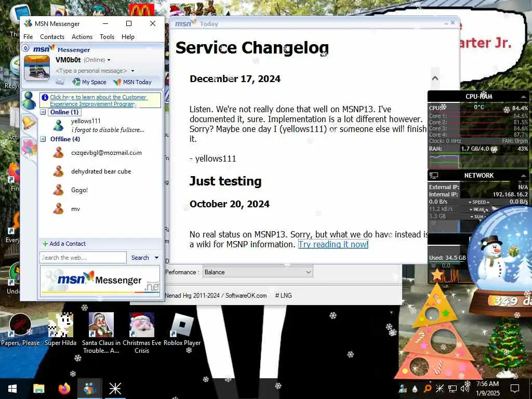The width and height of the screenshot is (532, 399).
Task: Click the MSN buddy tray icon
Action: click(403, 389)
